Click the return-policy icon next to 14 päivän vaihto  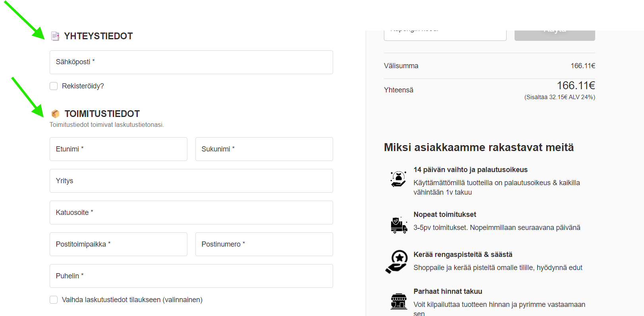(x=398, y=179)
